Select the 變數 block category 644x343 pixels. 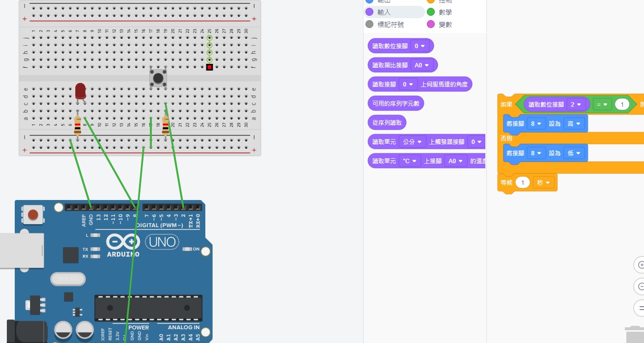tap(445, 25)
